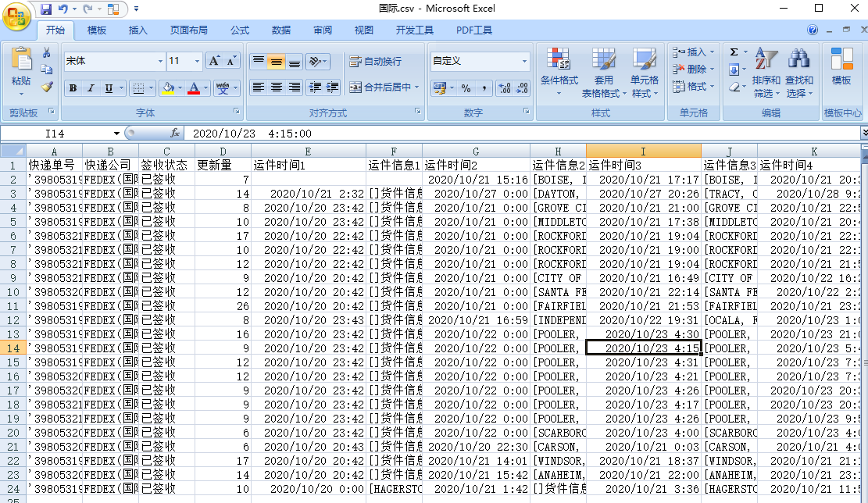Cut selection with the scissors icon
The height and width of the screenshot is (503, 868).
[47, 52]
